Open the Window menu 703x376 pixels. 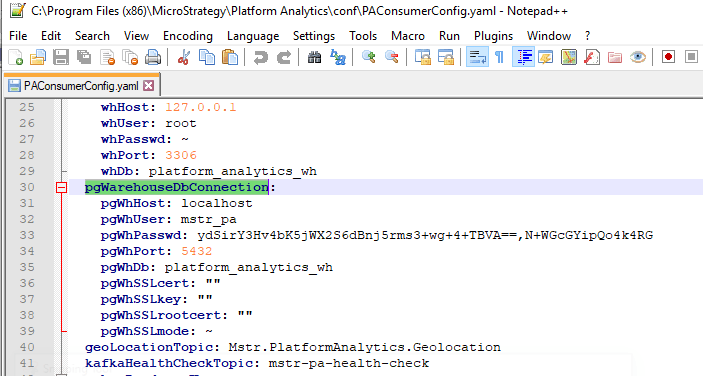pyautogui.click(x=549, y=36)
